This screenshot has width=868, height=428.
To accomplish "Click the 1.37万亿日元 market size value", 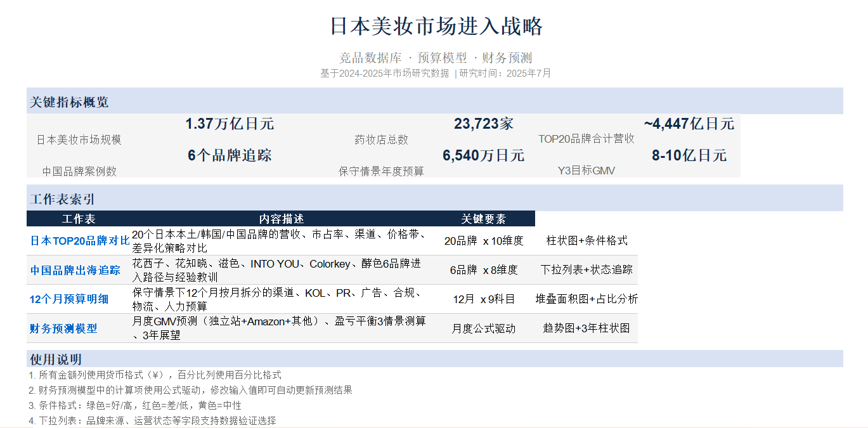I will coord(230,124).
